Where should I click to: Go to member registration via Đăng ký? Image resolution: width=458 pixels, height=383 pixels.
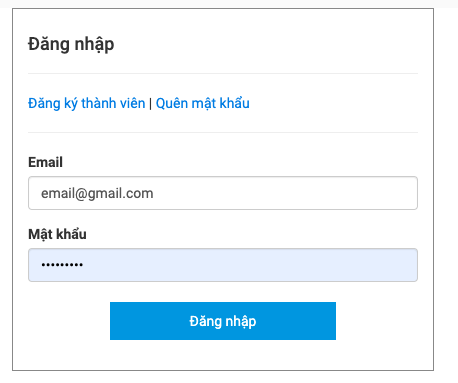pos(87,103)
